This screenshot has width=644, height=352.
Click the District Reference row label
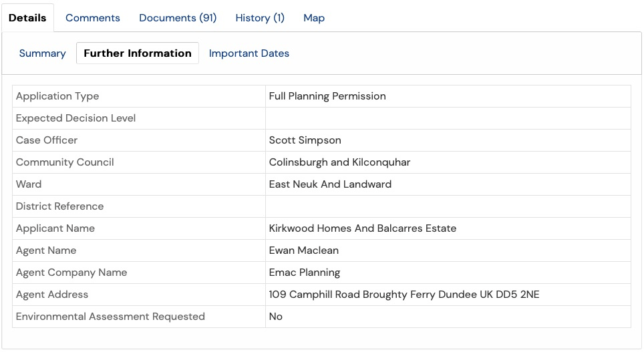59,206
